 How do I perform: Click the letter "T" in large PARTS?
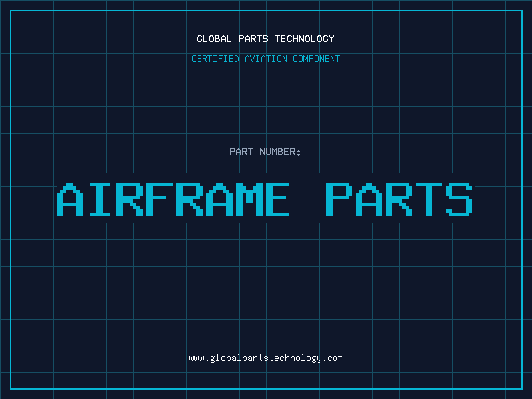(429, 199)
